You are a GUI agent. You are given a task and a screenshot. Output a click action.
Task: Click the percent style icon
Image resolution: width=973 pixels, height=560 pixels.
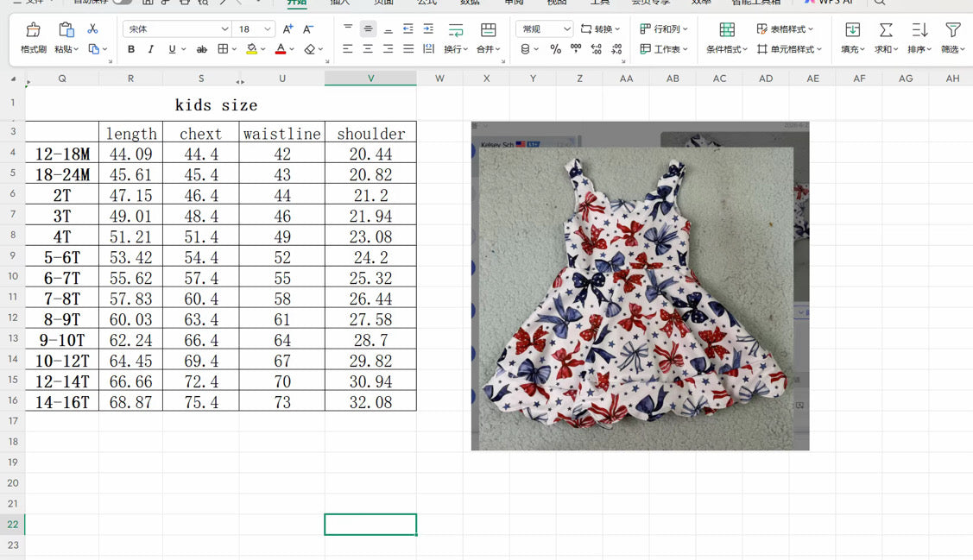tap(555, 49)
